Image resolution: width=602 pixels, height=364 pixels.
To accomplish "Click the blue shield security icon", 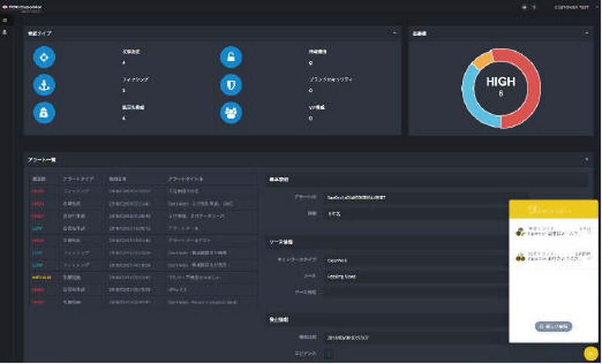I will pyautogui.click(x=231, y=85).
